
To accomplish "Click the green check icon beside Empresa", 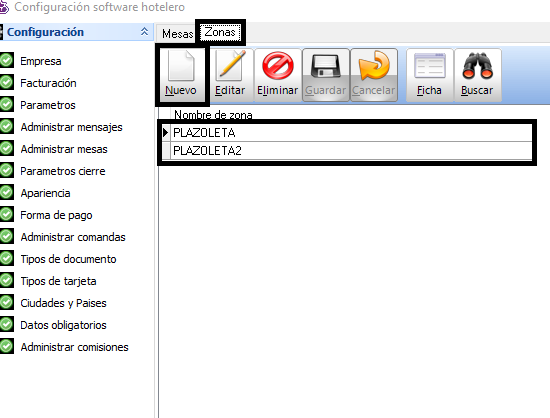I will coord(6,60).
